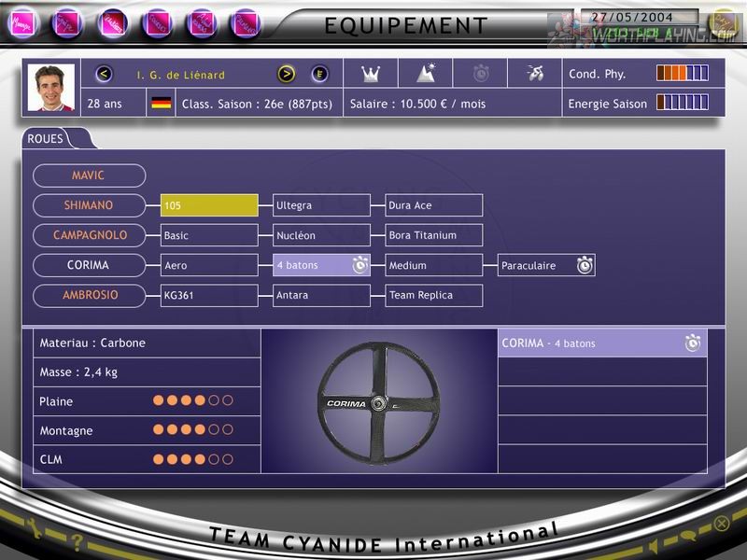Open the ROUES tab
The height and width of the screenshot is (560, 747).
click(47, 139)
